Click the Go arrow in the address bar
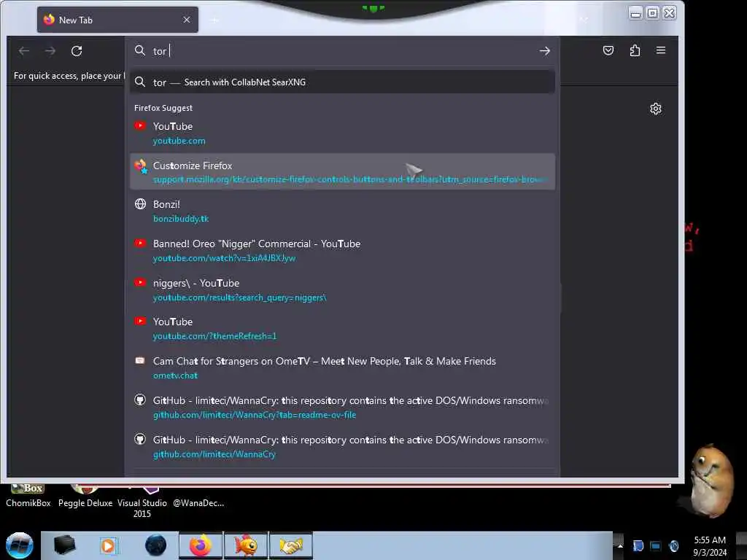747x560 pixels. [x=544, y=51]
